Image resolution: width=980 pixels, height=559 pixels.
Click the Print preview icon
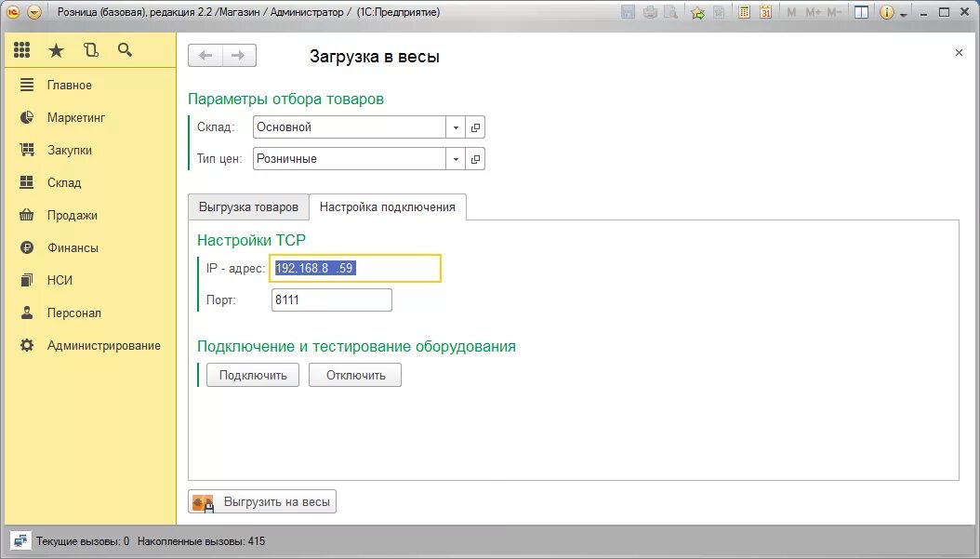point(670,12)
